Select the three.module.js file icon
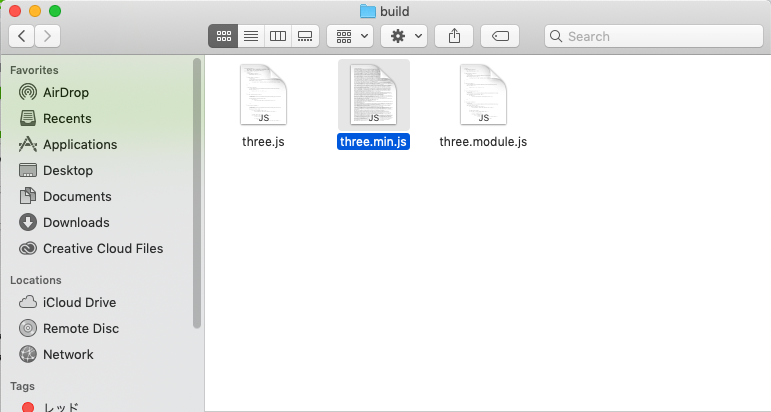This screenshot has height=412, width=771. click(483, 94)
